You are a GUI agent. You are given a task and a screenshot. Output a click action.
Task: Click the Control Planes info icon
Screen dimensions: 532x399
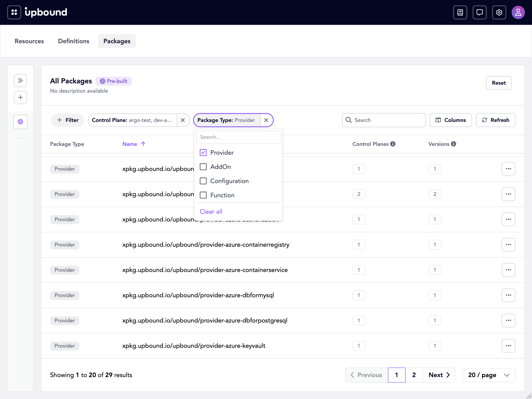[393, 144]
